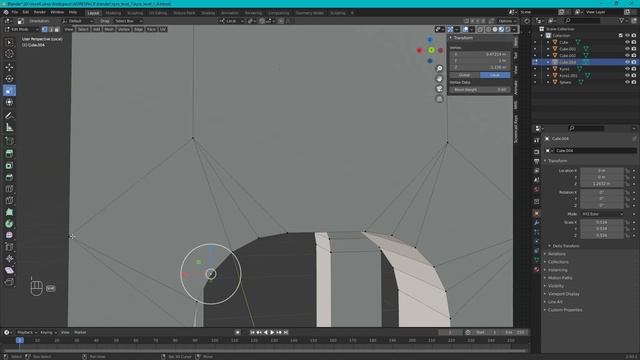Click the Select Box tool at toolbar top
The height and width of the screenshot is (360, 640).
pyautogui.click(x=9, y=42)
